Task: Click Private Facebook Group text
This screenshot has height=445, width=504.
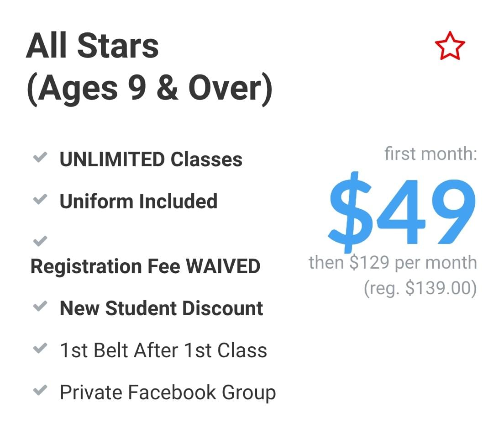Action: point(168,393)
